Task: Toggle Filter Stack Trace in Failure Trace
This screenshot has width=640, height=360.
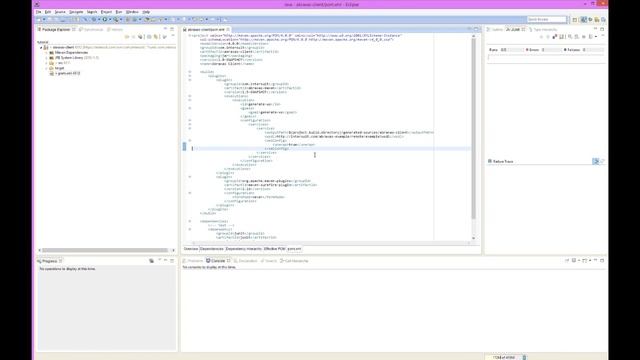Action: pyautogui.click(x=596, y=161)
